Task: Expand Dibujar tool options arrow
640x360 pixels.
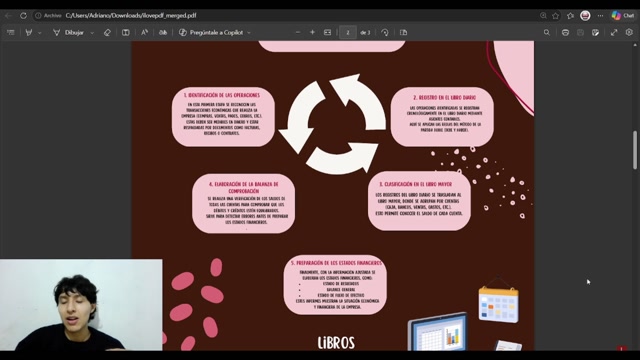Action: coord(92,33)
